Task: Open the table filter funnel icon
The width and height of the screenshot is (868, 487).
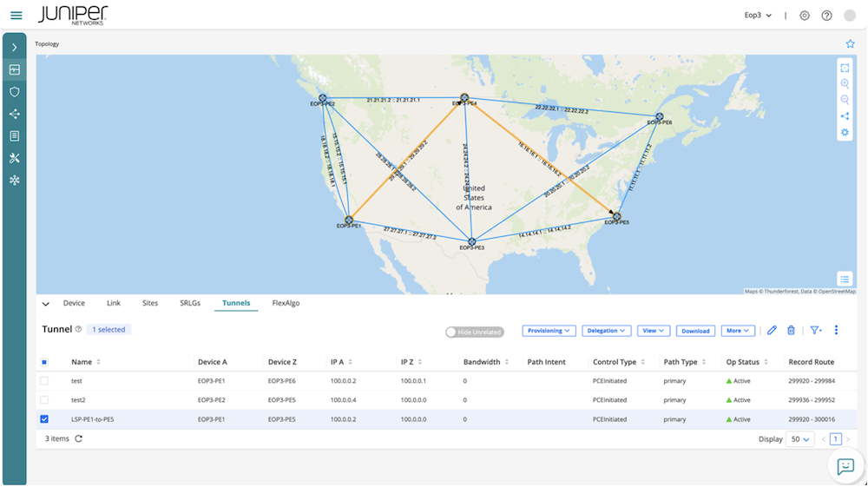Action: point(815,331)
